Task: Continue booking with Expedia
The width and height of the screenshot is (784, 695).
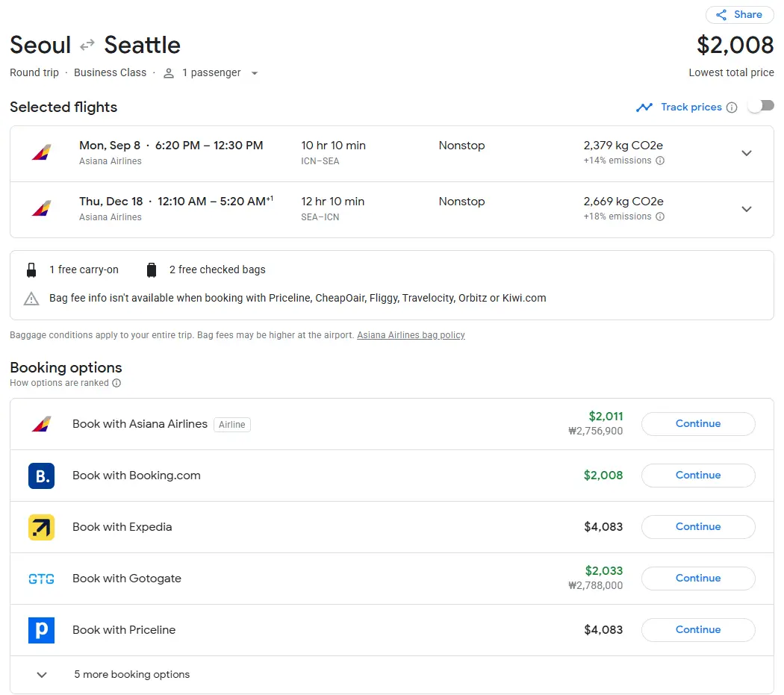Action: point(698,526)
